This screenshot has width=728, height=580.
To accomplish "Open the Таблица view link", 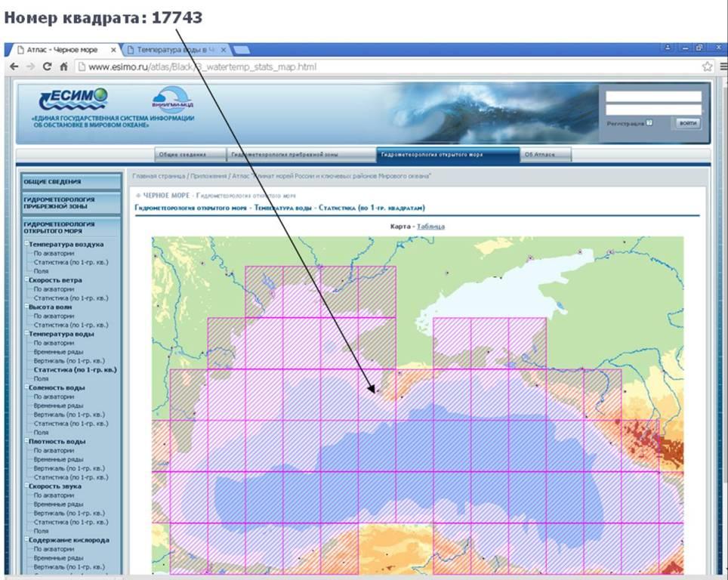I will click(x=431, y=226).
